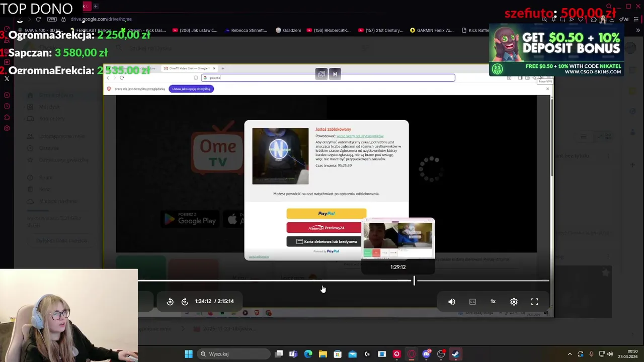Open OBS Studio from the taskbar
Viewport: 644px width, 362px height.
click(441, 354)
